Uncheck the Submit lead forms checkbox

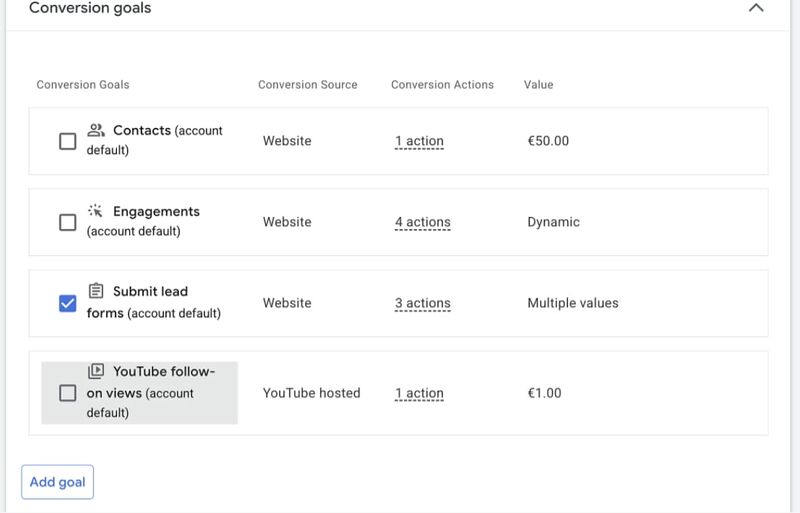(68, 303)
